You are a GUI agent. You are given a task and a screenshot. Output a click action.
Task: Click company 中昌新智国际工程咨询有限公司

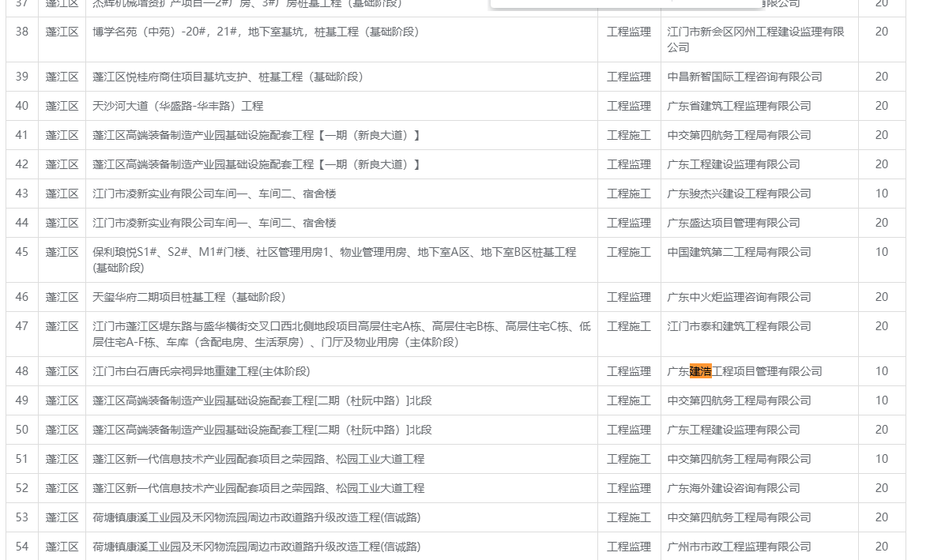(744, 77)
